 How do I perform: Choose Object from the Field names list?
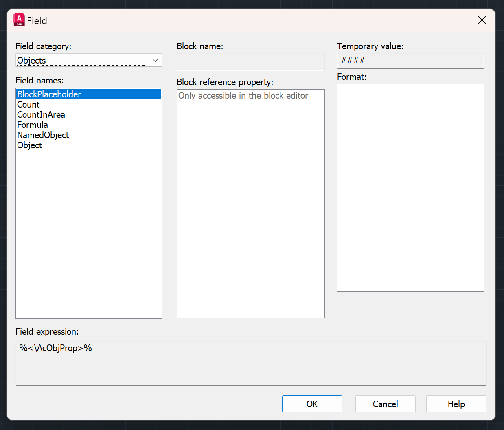(30, 145)
